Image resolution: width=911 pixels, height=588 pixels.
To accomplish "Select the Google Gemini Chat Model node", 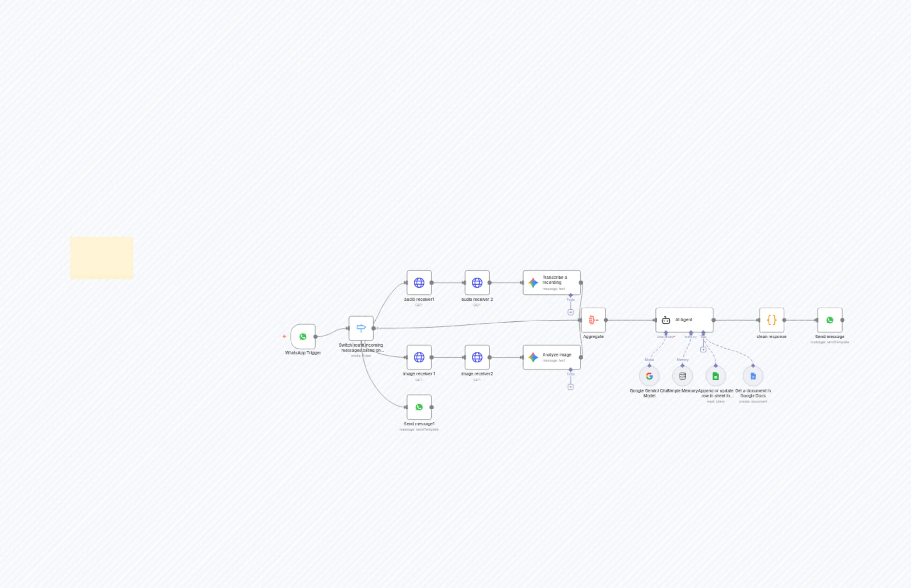I will click(649, 376).
